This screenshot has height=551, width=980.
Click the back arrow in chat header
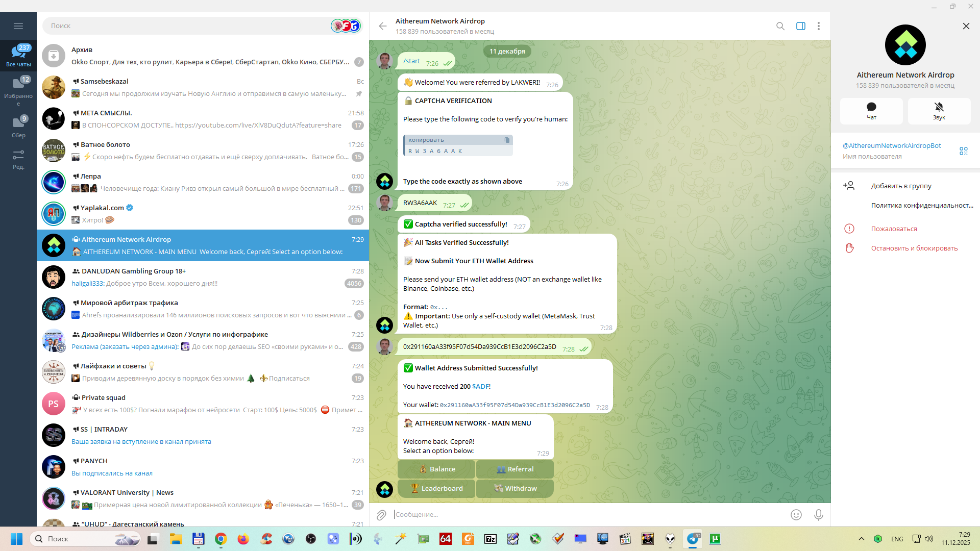[383, 26]
